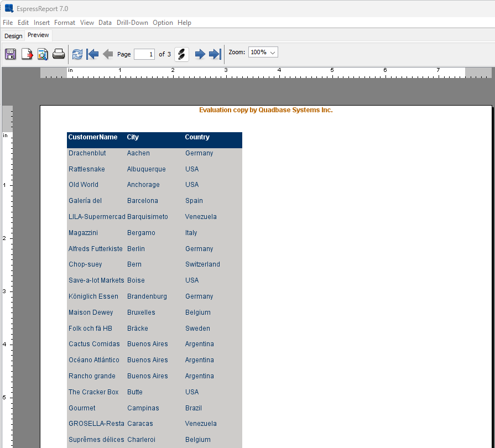Select the Preview tab
The image size is (495, 448).
pyautogui.click(x=38, y=35)
